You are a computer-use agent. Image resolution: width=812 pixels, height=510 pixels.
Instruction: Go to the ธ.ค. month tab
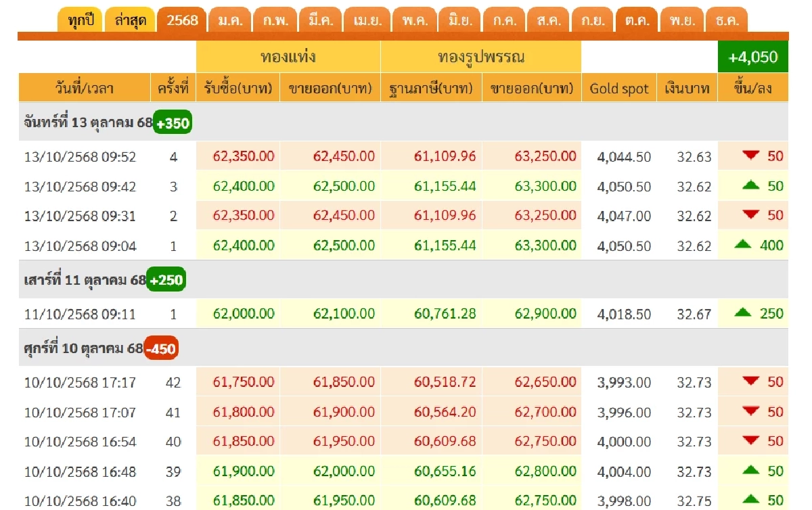727,20
